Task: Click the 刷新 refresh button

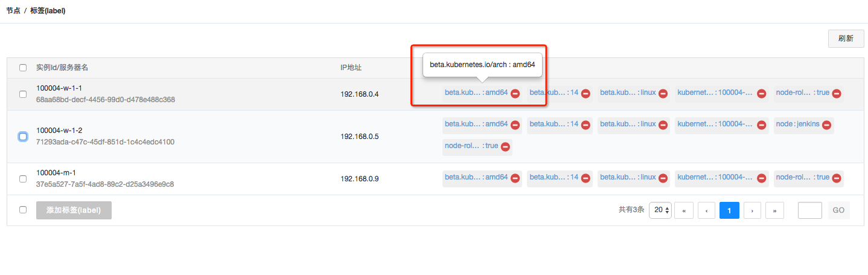Action: coord(846,38)
